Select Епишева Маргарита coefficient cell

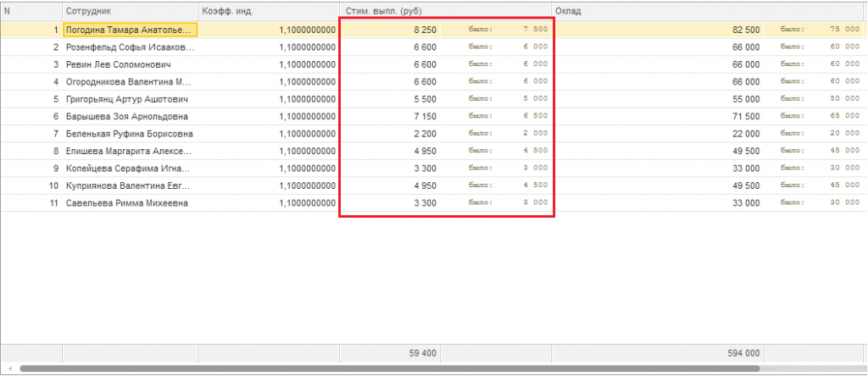pos(269,151)
